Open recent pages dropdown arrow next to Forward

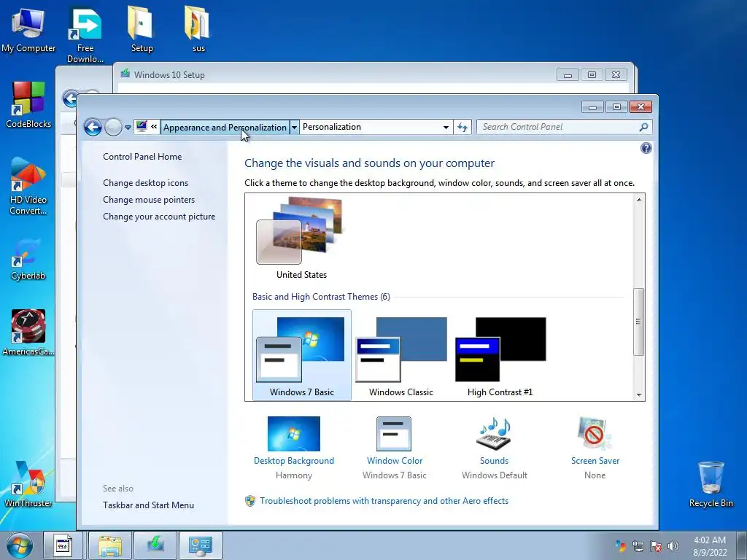click(x=128, y=128)
